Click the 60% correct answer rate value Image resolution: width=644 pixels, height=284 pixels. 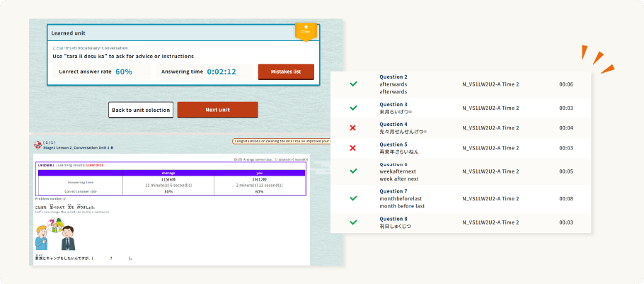[124, 72]
